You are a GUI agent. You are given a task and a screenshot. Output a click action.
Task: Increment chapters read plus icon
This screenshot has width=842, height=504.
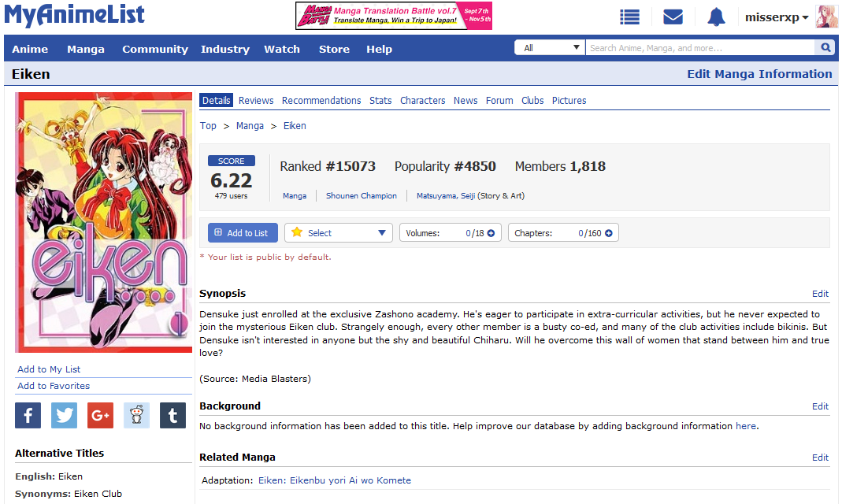[608, 233]
